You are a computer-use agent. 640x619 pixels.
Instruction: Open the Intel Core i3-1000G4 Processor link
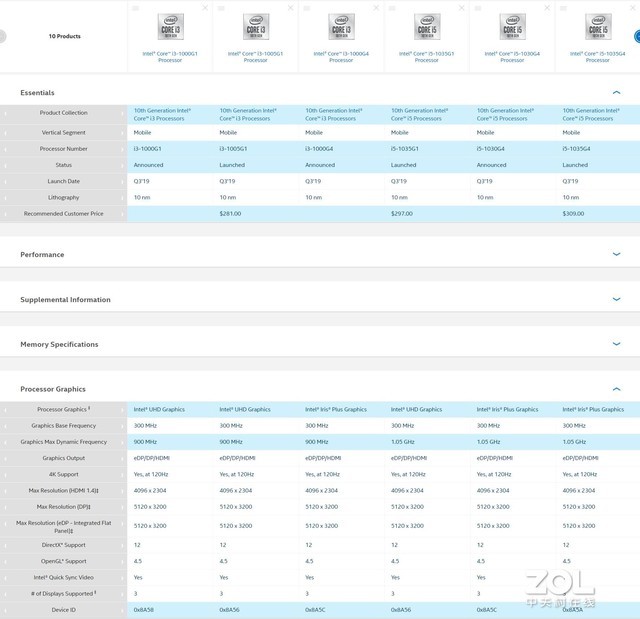tap(341, 57)
